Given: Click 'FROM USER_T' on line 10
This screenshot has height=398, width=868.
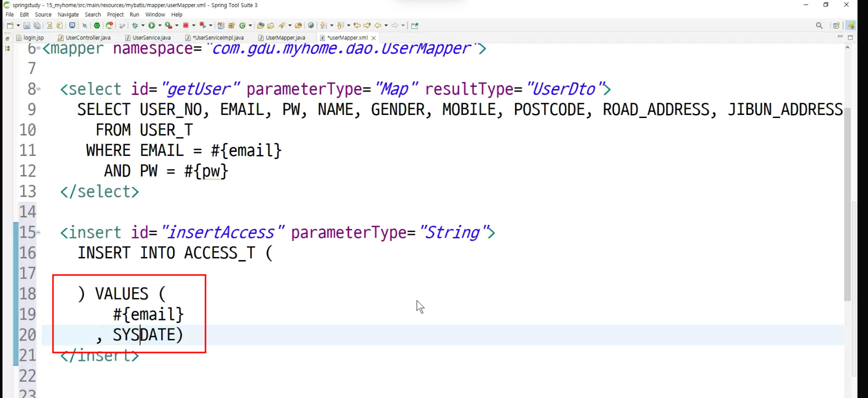Looking at the screenshot, I should click(144, 130).
